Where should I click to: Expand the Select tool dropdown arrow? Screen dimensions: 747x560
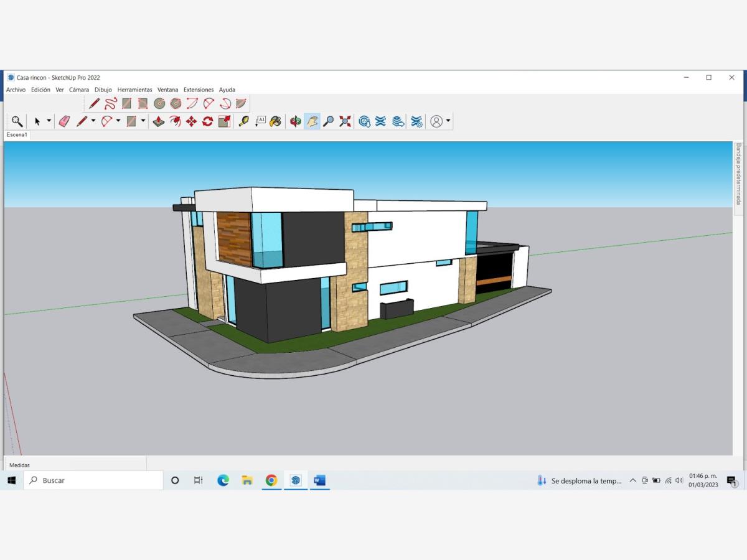49,121
